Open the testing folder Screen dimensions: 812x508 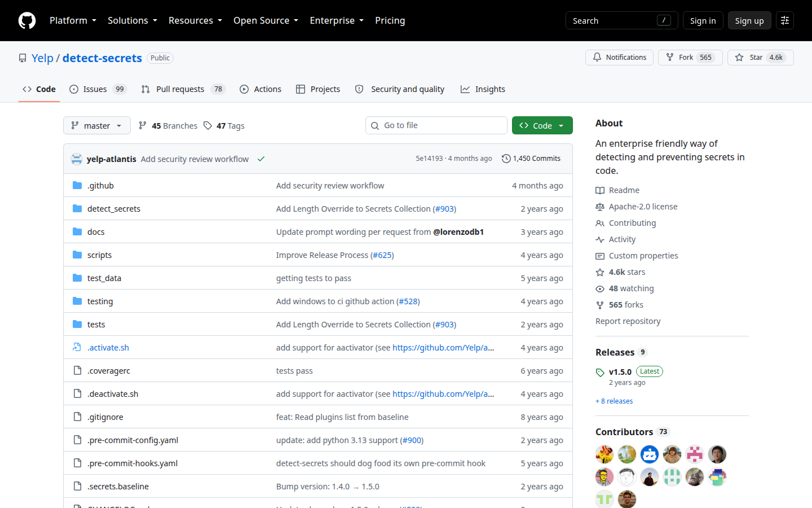pyautogui.click(x=100, y=301)
